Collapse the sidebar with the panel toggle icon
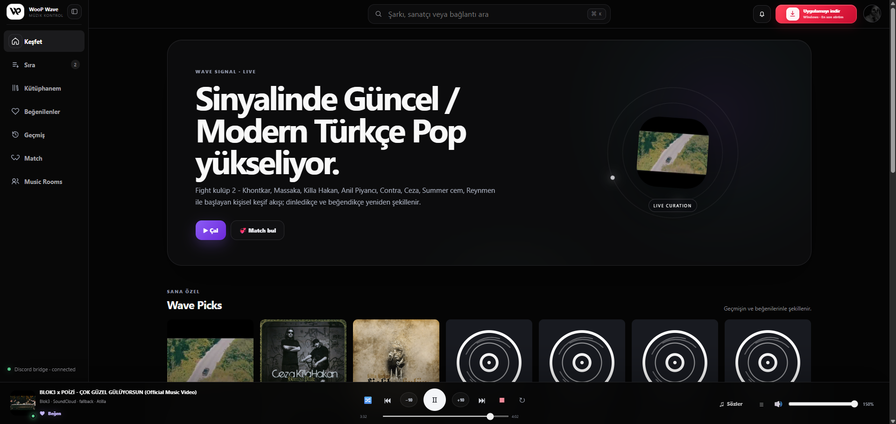 click(74, 11)
